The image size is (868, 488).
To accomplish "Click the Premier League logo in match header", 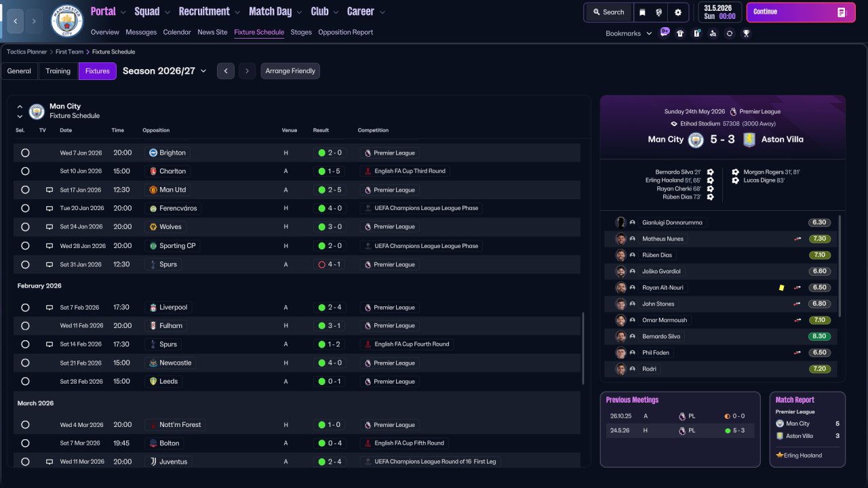I will (x=733, y=112).
